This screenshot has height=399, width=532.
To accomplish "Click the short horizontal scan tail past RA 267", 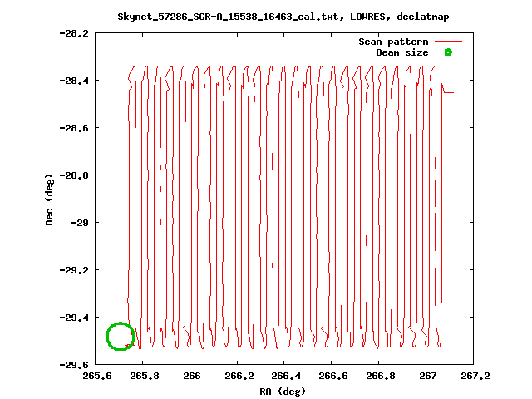I will click(x=448, y=92).
